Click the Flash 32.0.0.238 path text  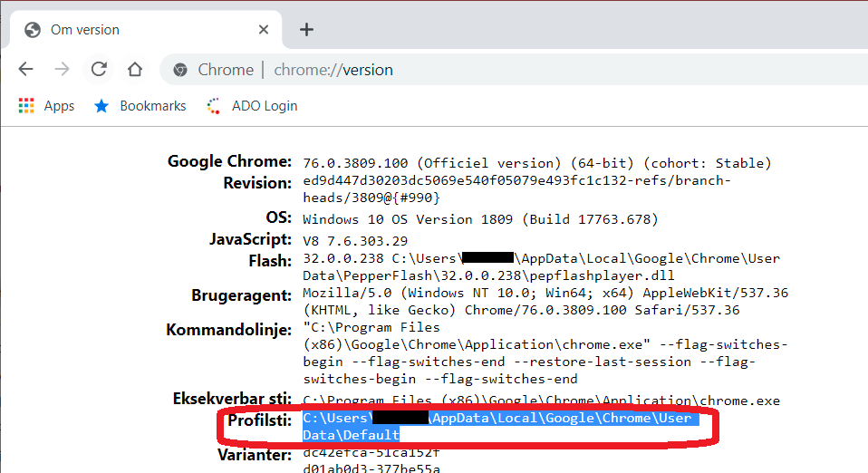(x=541, y=267)
